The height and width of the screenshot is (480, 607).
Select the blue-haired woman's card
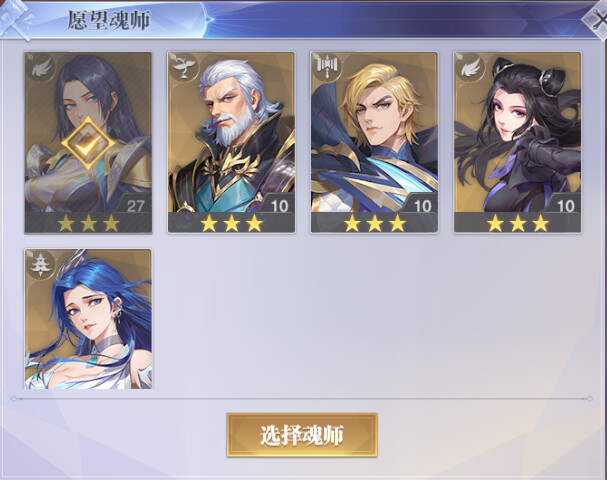[88, 319]
